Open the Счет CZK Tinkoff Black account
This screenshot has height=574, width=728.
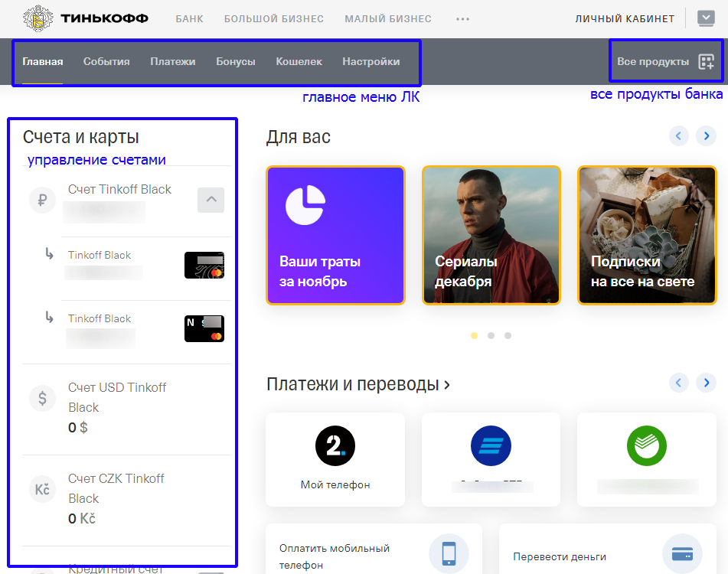tap(127, 500)
